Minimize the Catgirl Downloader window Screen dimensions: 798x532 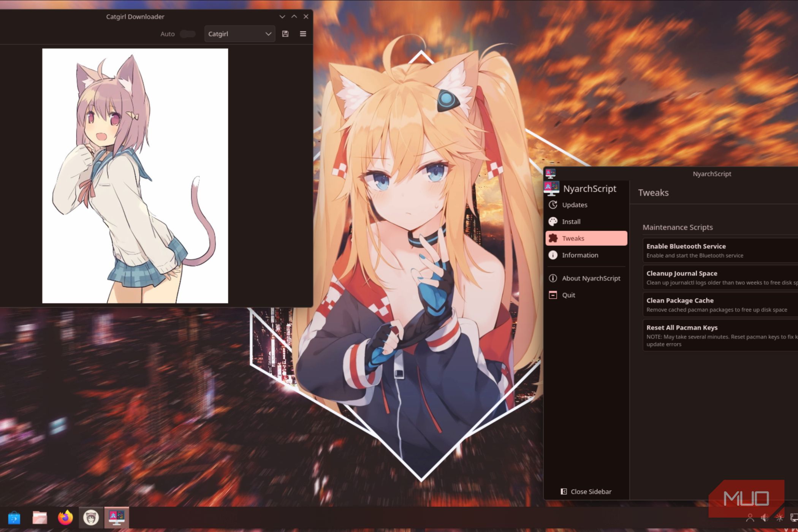tap(282, 17)
